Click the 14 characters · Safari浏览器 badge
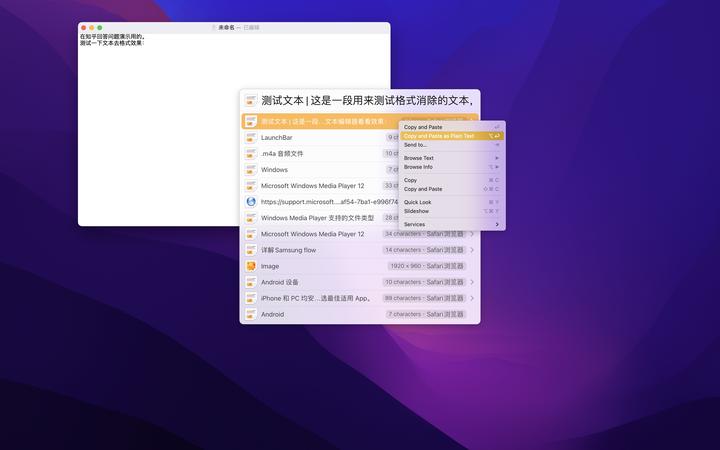 point(424,250)
